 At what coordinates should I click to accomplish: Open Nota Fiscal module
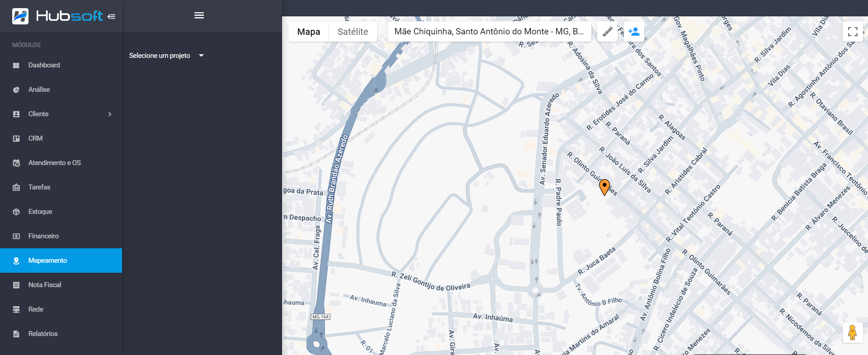point(61,285)
